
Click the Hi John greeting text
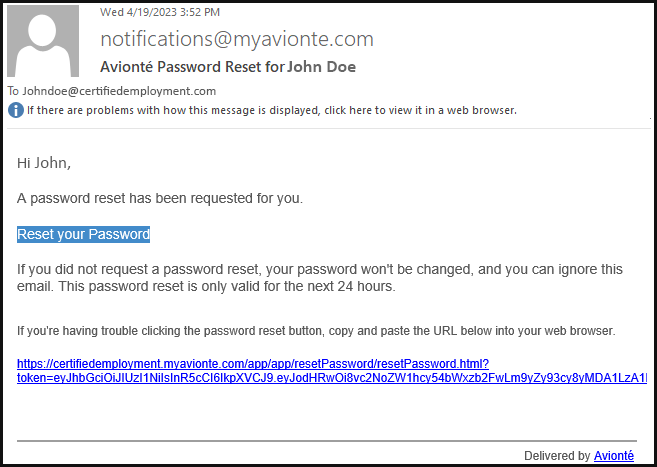[44, 163]
